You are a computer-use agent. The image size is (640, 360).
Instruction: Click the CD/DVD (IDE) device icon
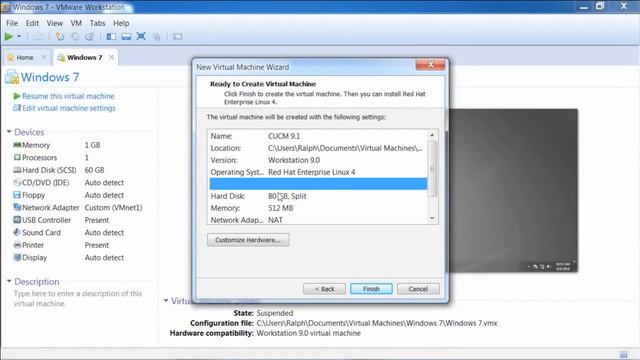[x=17, y=182]
